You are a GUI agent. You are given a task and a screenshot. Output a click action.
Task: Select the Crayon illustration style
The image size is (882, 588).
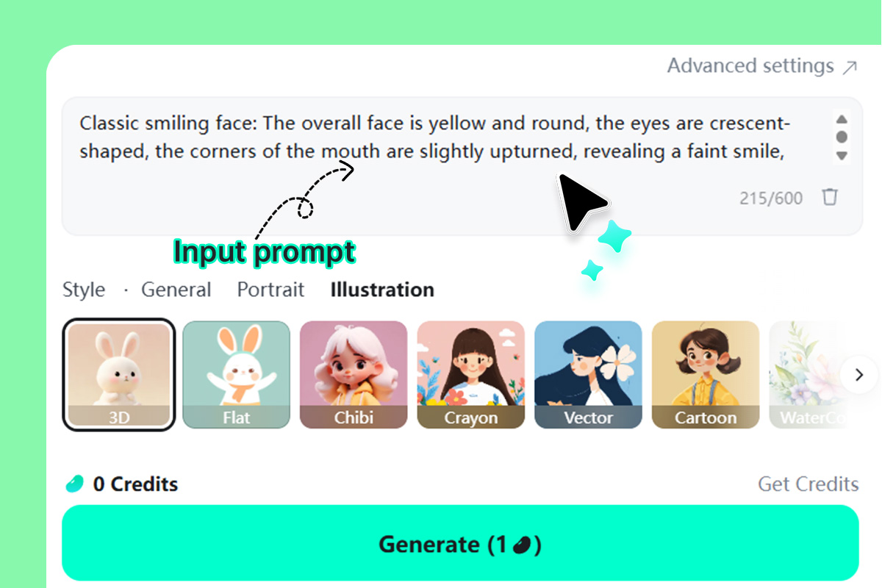coord(471,375)
